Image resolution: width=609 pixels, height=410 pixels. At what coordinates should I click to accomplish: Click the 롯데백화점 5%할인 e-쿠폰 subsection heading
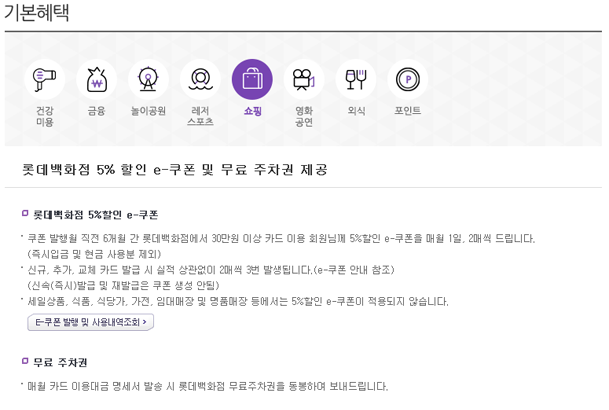click(x=95, y=214)
